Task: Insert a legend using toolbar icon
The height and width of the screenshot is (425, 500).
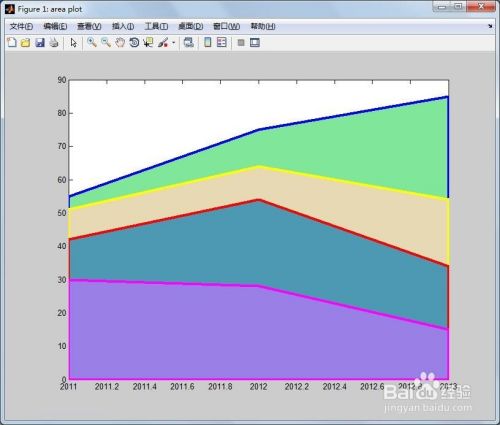Action: click(221, 42)
